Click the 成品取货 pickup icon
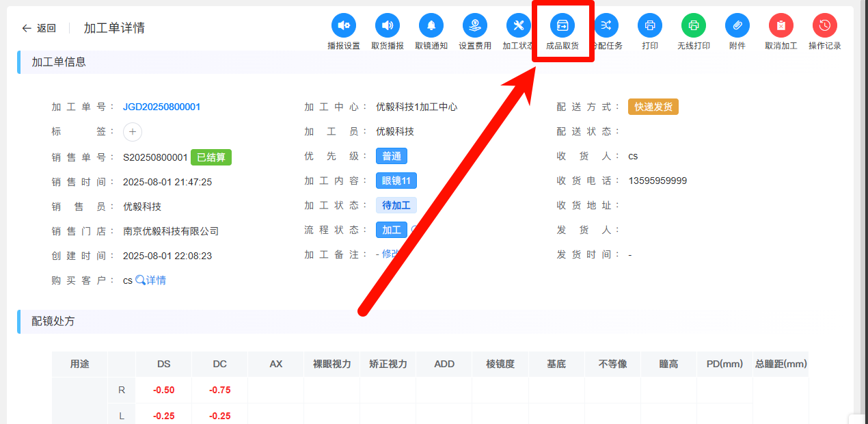Screen dimensions: 868x424 [x=562, y=26]
